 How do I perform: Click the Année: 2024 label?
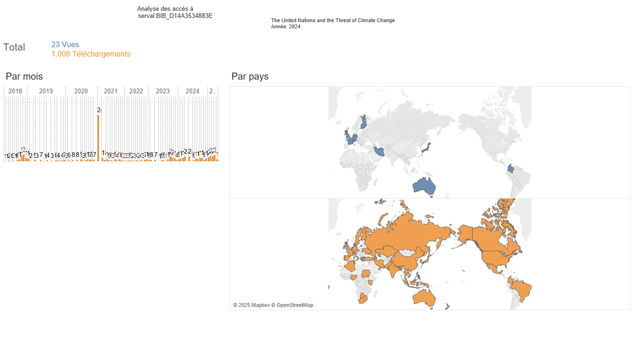coord(286,26)
